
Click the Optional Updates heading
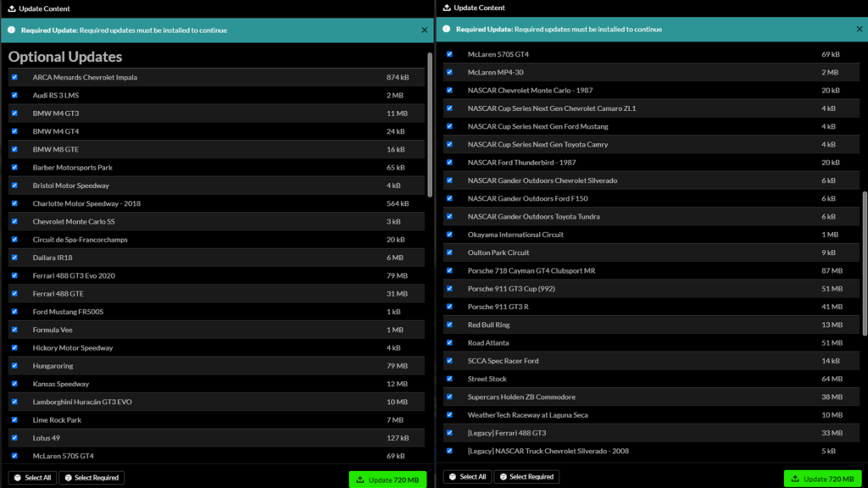[64, 57]
